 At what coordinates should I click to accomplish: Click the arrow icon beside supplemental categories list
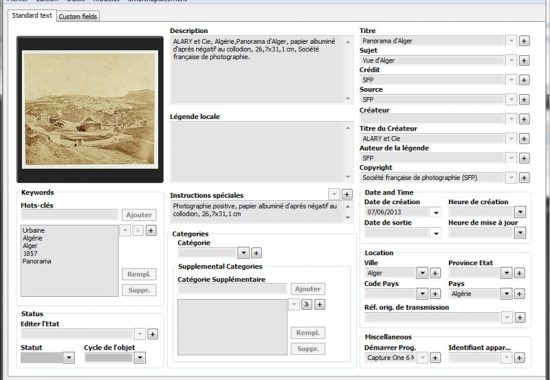click(x=307, y=305)
